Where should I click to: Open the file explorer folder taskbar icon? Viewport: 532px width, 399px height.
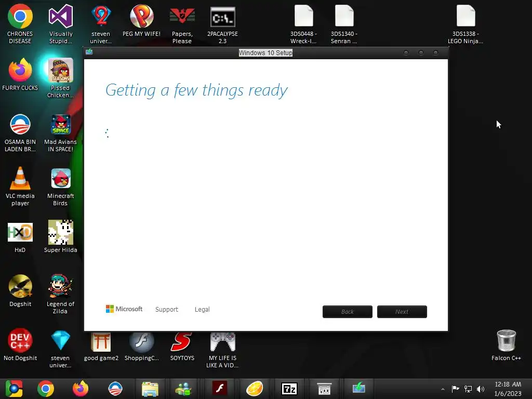(x=150, y=389)
